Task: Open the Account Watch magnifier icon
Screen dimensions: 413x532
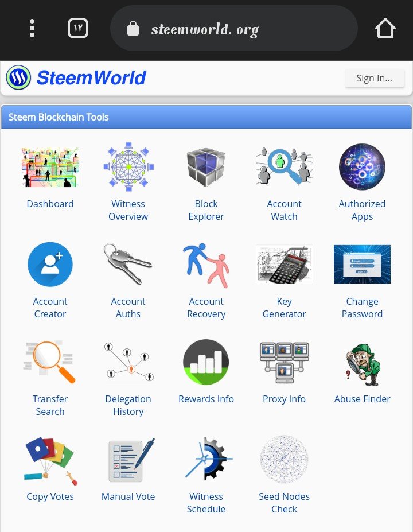Action: (284, 166)
